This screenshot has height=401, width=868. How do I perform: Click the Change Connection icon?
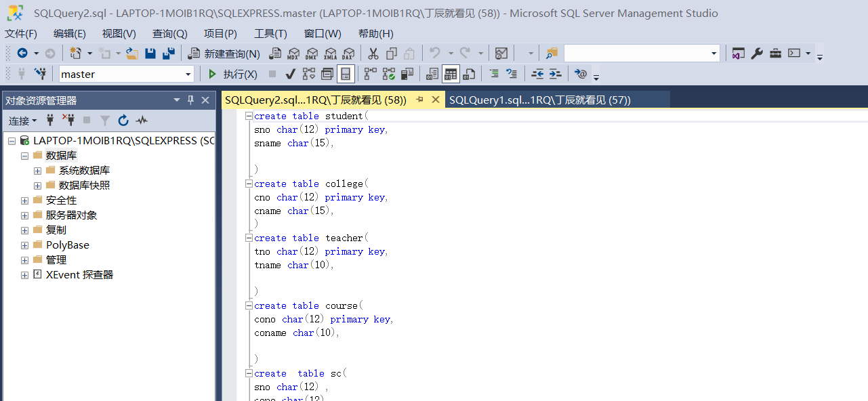40,74
